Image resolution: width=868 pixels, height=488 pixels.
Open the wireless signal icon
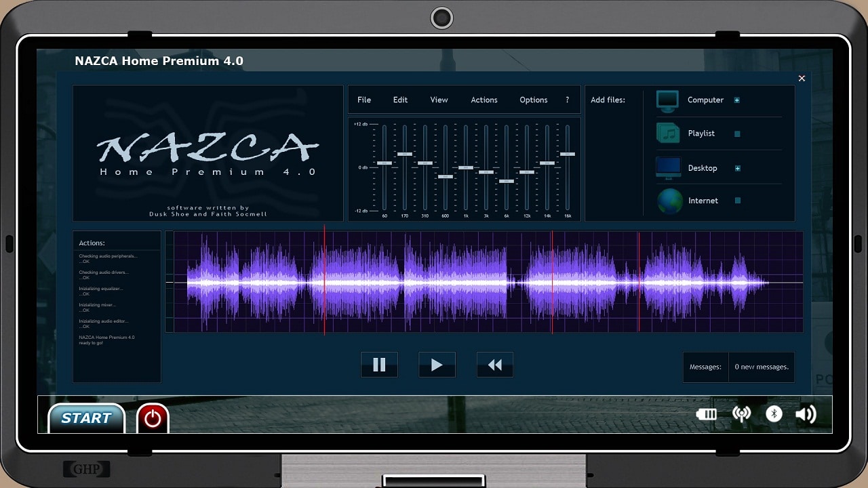[x=742, y=414]
